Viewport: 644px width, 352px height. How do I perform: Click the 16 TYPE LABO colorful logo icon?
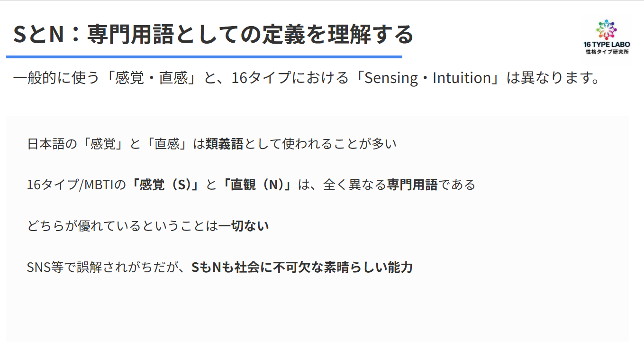(x=607, y=30)
